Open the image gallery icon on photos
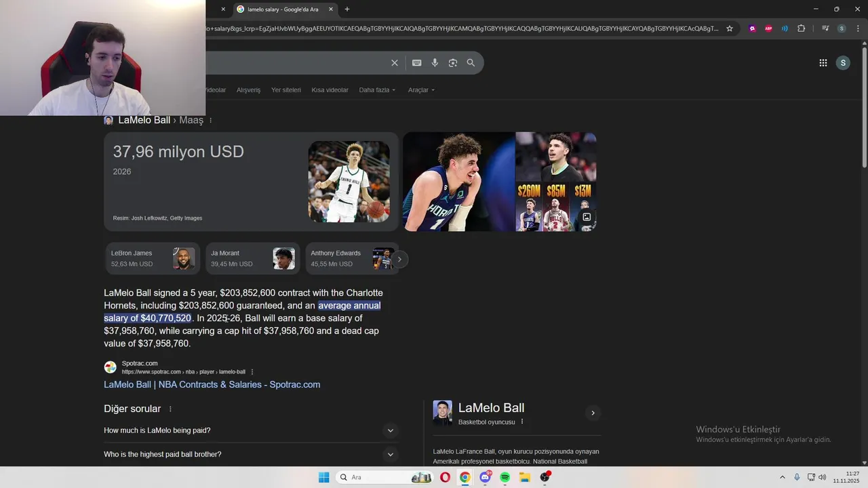The height and width of the screenshot is (488, 868). click(587, 218)
